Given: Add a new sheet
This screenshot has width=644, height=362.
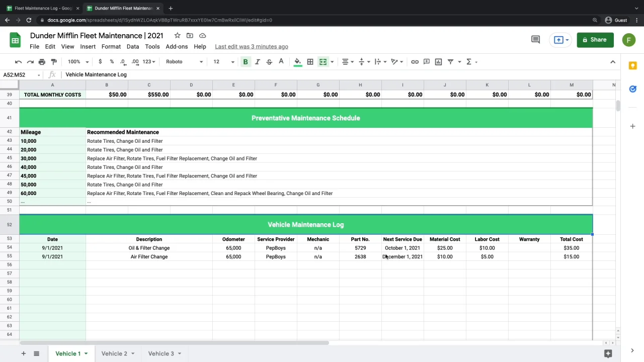Looking at the screenshot, I should (23, 353).
